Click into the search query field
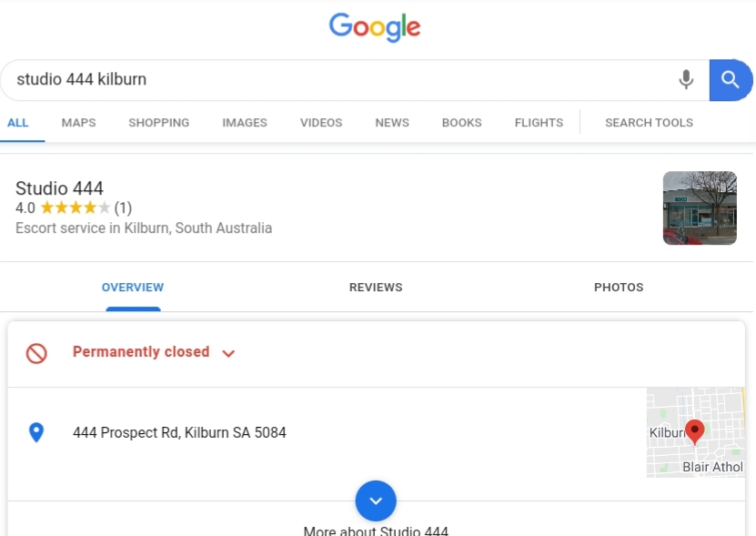This screenshot has height=536, width=756. [x=338, y=79]
